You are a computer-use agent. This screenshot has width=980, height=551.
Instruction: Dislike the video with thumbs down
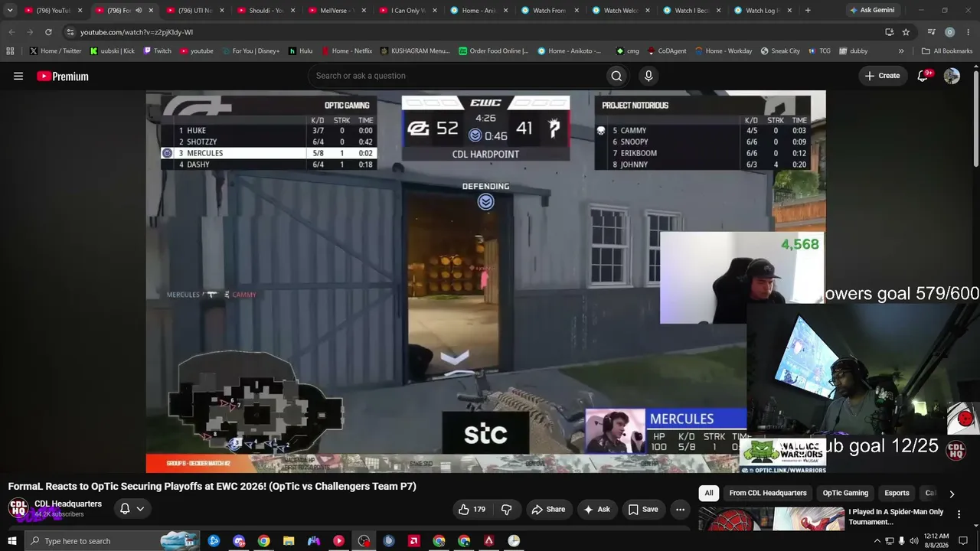point(506,509)
